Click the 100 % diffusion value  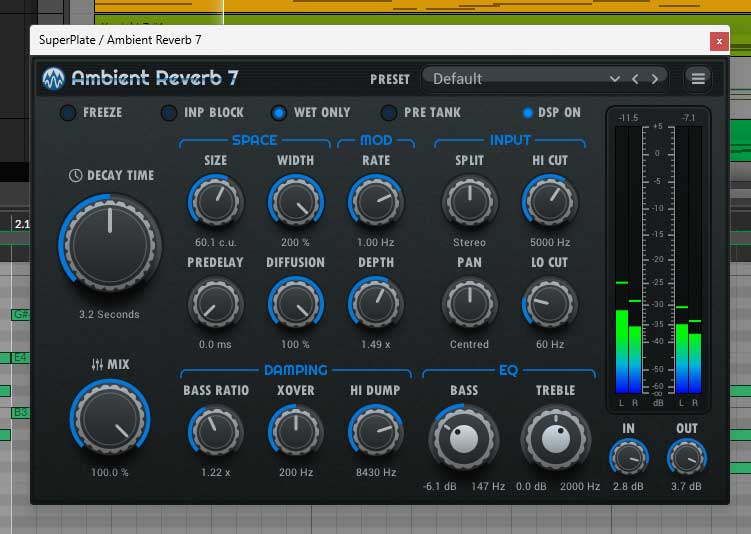(295, 344)
